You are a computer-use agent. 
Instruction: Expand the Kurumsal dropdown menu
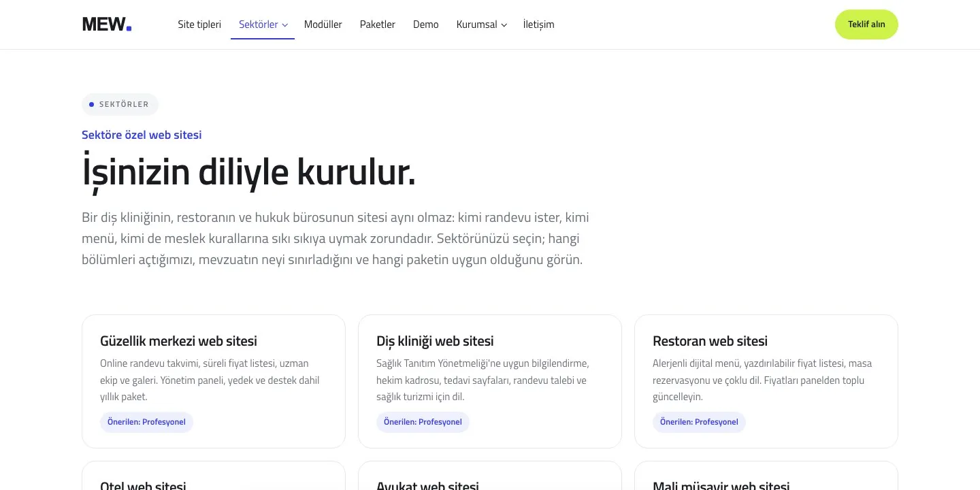pyautogui.click(x=481, y=24)
